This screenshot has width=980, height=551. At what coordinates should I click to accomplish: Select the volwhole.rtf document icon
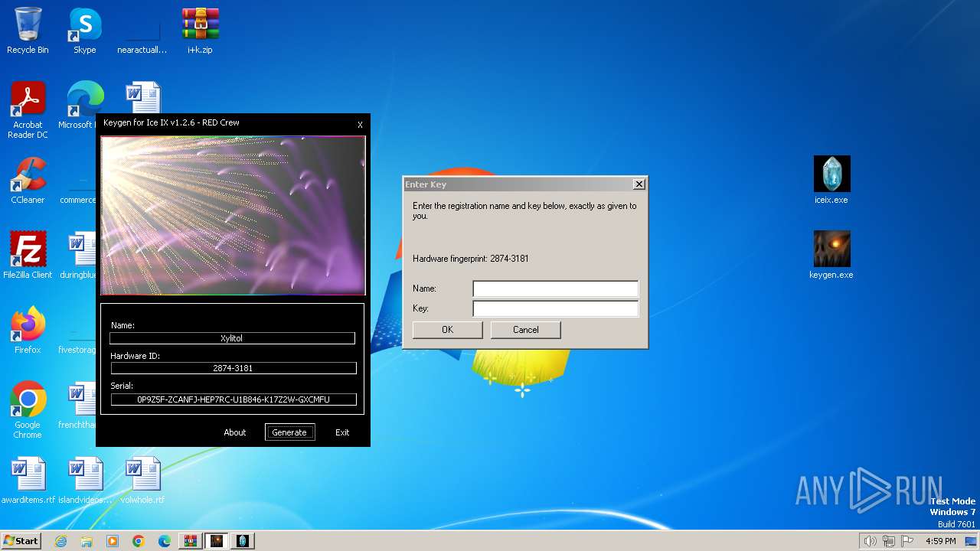[x=142, y=481]
